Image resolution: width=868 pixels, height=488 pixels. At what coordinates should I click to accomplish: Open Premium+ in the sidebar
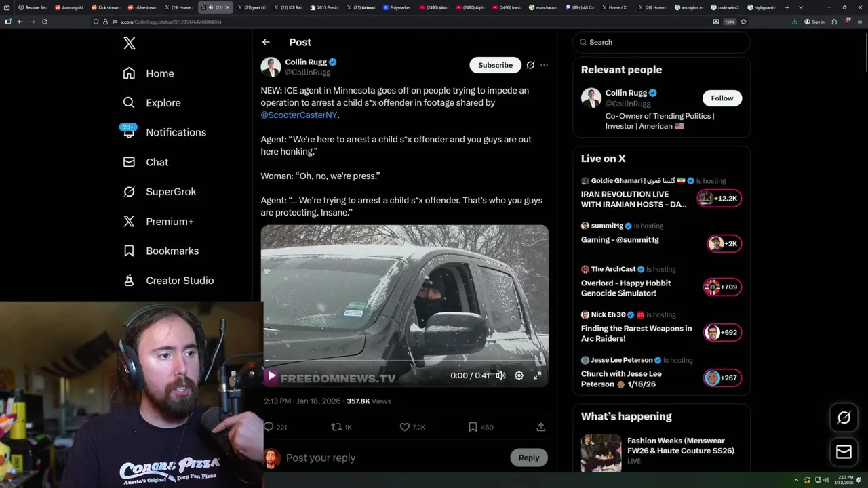159,221
